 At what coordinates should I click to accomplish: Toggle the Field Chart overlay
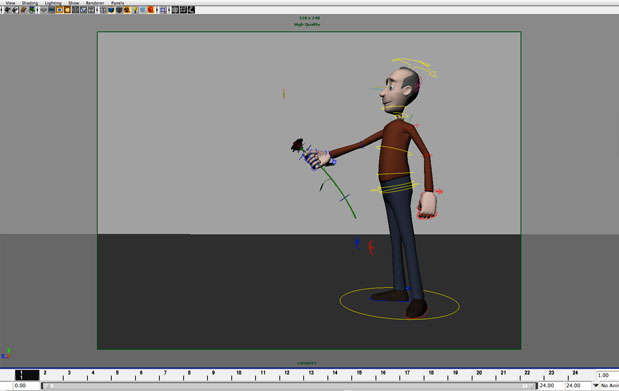tap(75, 10)
